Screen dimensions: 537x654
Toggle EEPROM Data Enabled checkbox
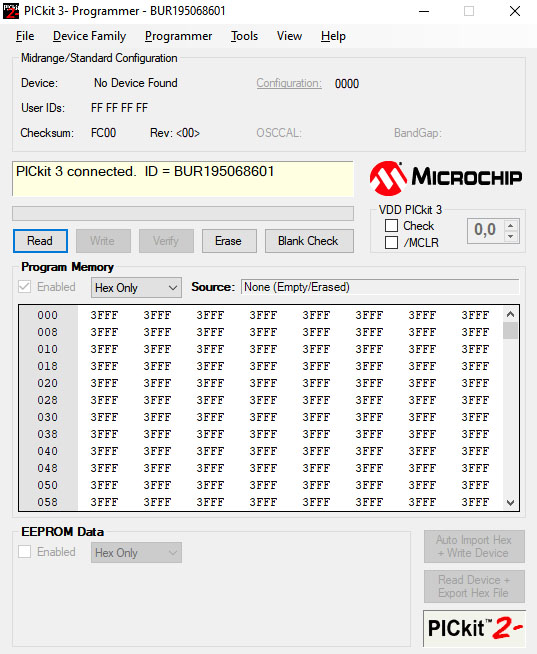(x=25, y=551)
